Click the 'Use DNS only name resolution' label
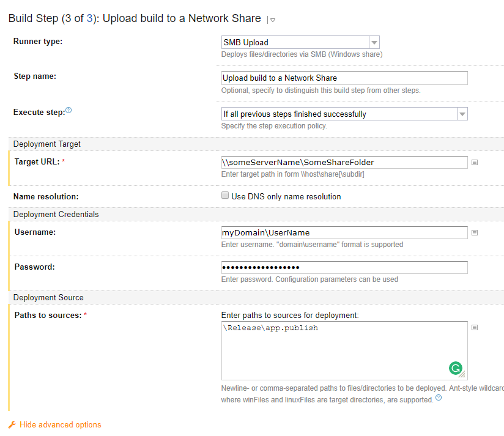The image size is (504, 436). (286, 197)
